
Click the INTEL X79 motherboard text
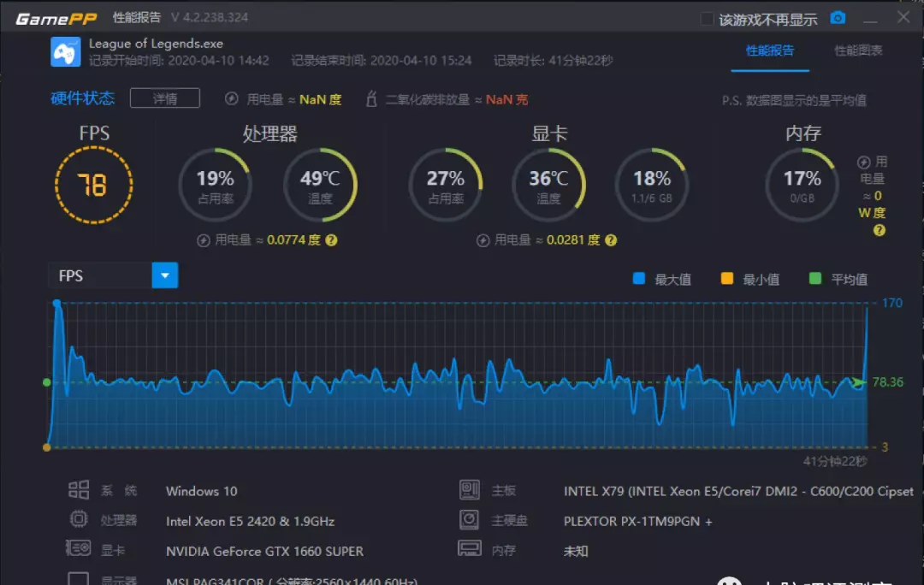[738, 491]
